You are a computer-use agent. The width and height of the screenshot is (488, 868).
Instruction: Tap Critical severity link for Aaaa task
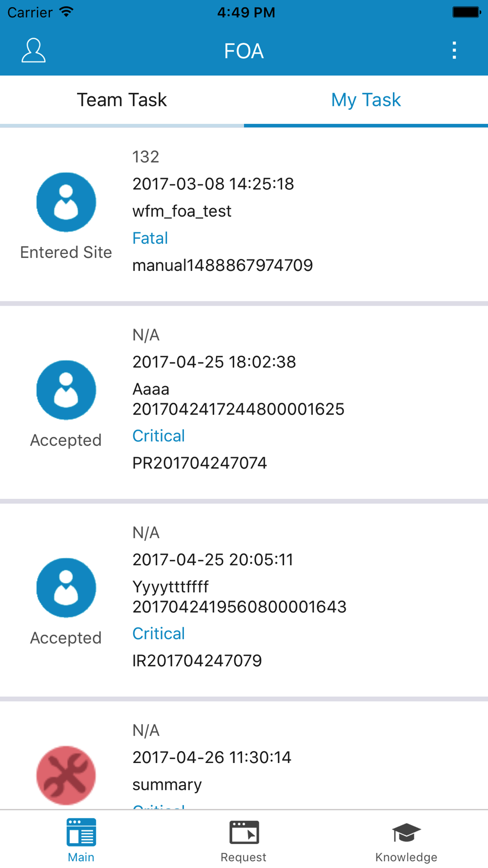tap(159, 436)
